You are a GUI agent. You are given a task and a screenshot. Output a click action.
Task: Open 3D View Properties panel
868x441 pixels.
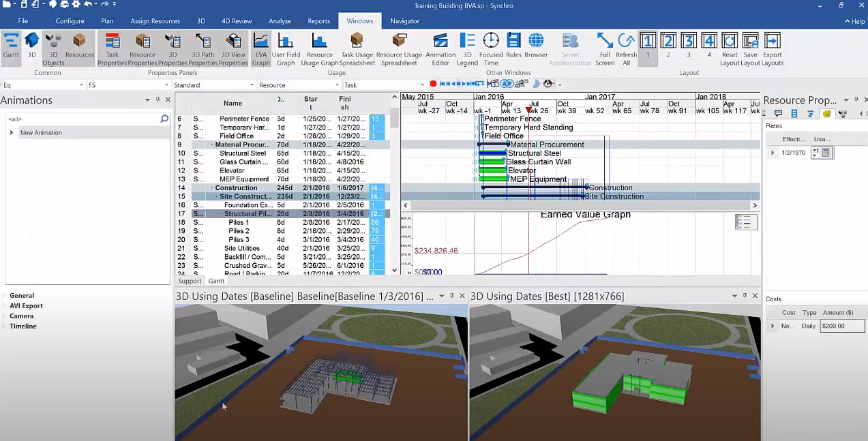click(233, 49)
